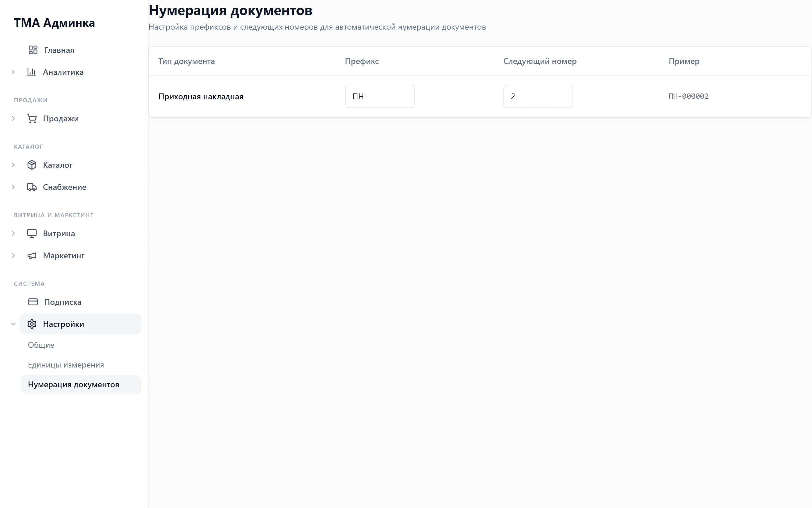This screenshot has width=812, height=508.
Task: Click the Нумерация документов page heading
Action: click(x=231, y=10)
